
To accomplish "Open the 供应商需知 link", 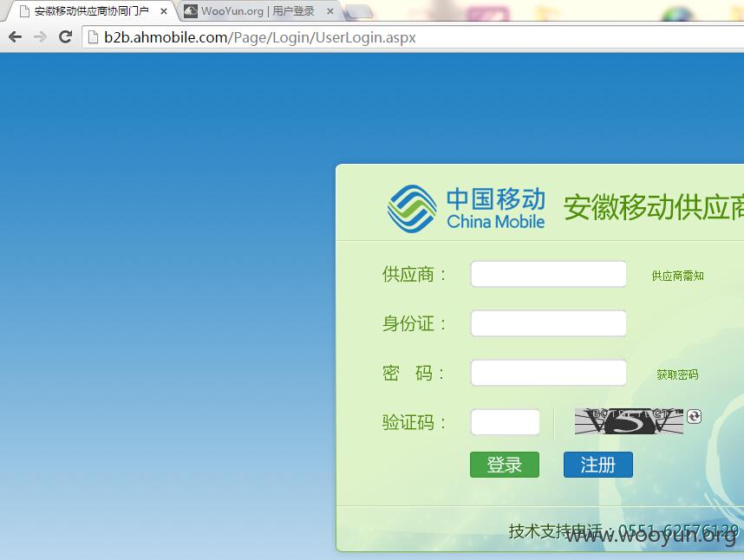I will [x=677, y=276].
